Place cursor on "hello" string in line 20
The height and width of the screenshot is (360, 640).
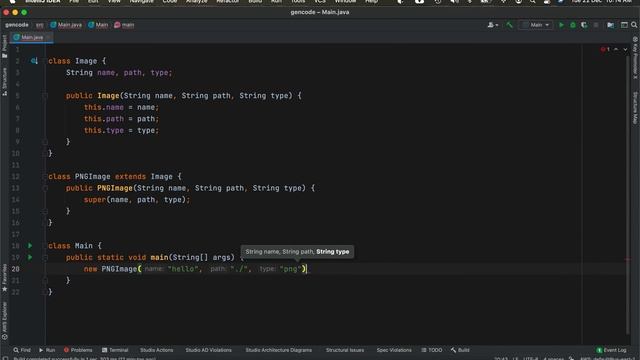[183, 269]
